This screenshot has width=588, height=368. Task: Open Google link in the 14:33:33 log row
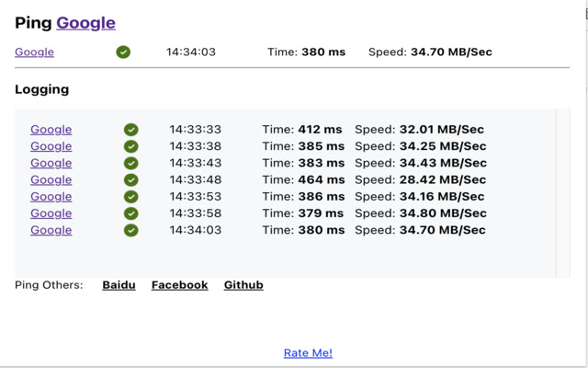tap(51, 130)
